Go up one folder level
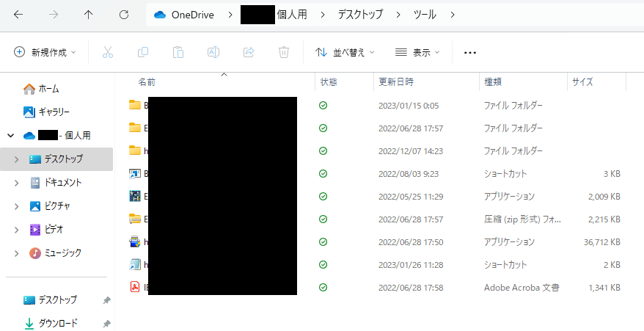Viewport: 644px width, 331px height. [x=88, y=15]
